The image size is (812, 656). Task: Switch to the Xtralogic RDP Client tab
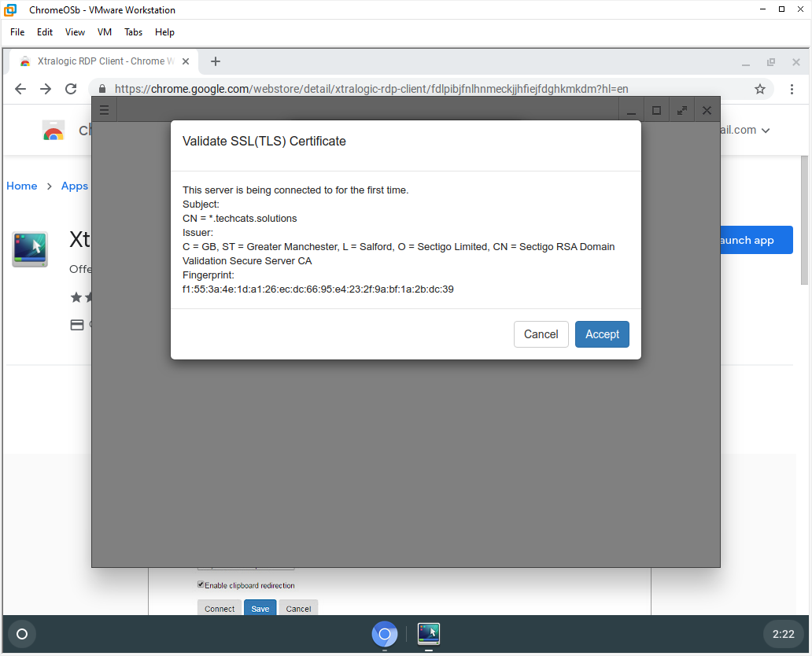tap(104, 61)
